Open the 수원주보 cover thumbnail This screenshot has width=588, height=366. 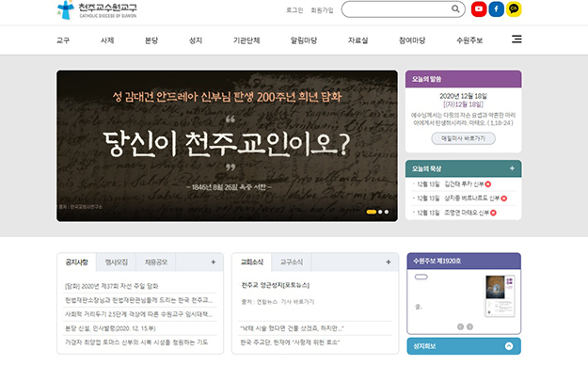point(500,296)
